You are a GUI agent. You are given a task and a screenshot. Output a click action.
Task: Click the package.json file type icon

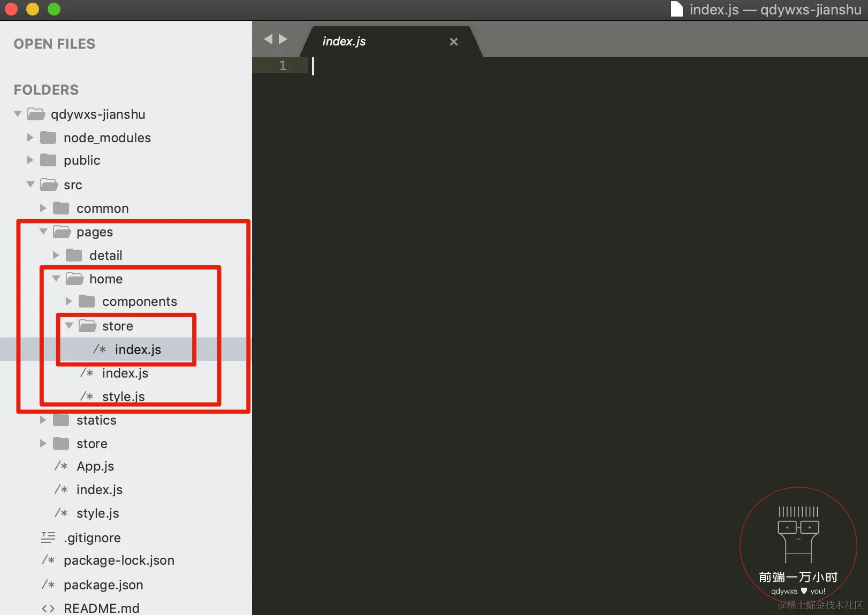coord(48,585)
